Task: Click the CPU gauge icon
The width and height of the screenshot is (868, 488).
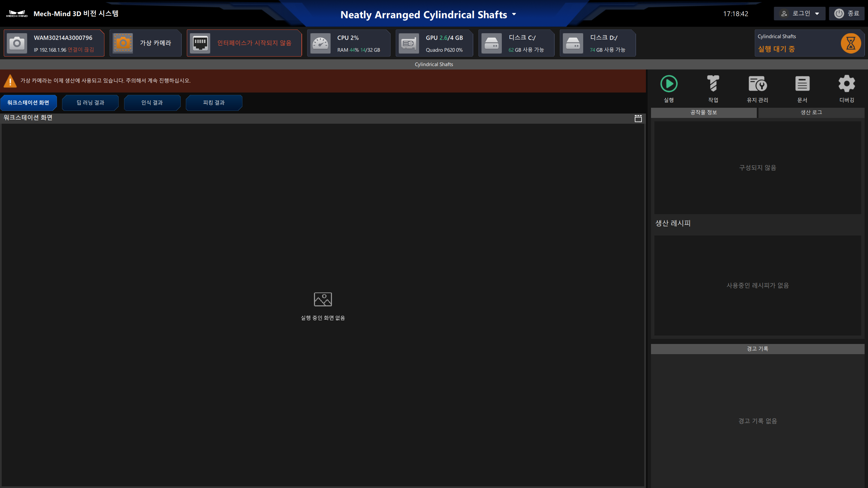Action: tap(320, 43)
